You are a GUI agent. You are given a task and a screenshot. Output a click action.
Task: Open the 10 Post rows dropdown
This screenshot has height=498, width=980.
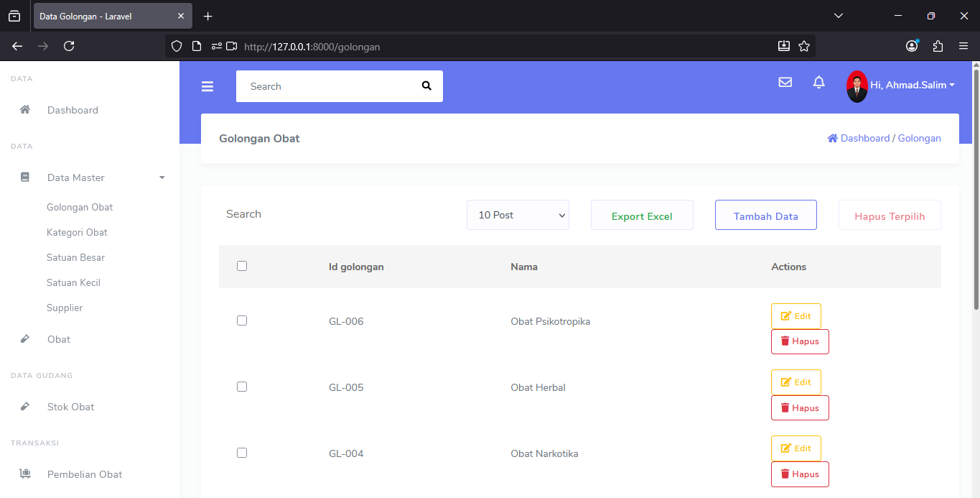pos(518,215)
